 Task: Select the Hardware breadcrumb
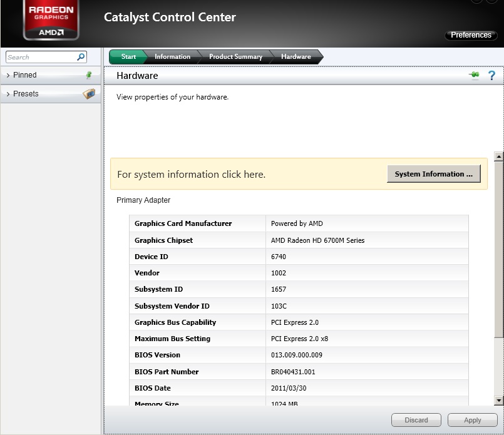[296, 56]
